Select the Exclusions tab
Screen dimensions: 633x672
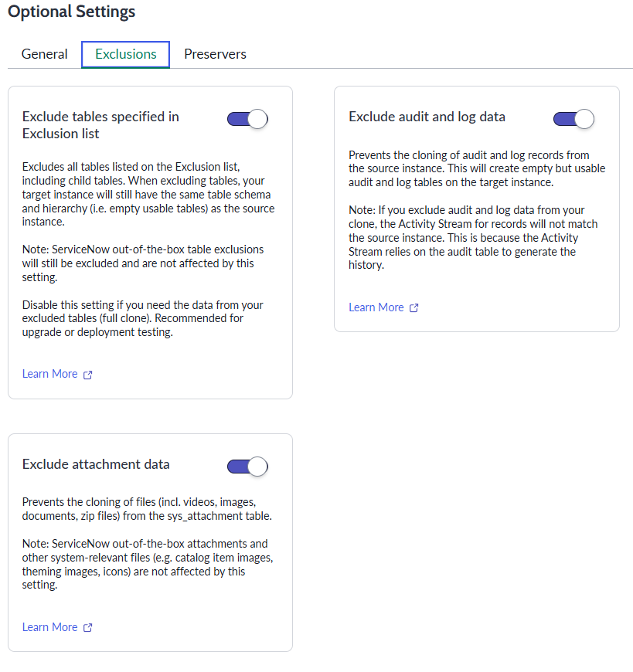click(126, 54)
